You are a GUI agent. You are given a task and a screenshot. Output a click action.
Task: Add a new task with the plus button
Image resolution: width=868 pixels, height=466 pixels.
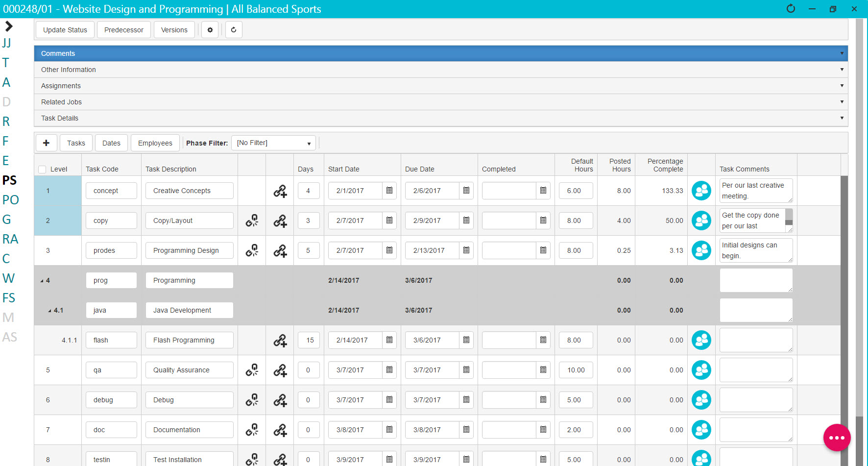click(46, 143)
